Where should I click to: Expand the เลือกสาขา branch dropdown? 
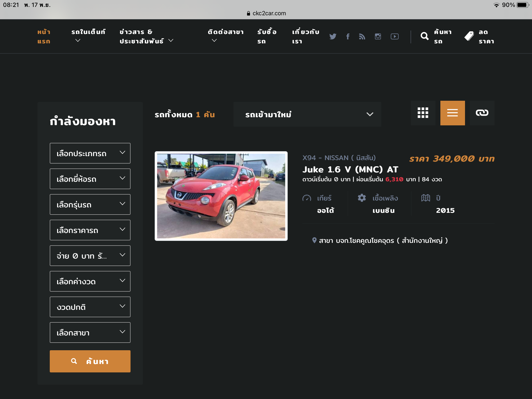90,332
